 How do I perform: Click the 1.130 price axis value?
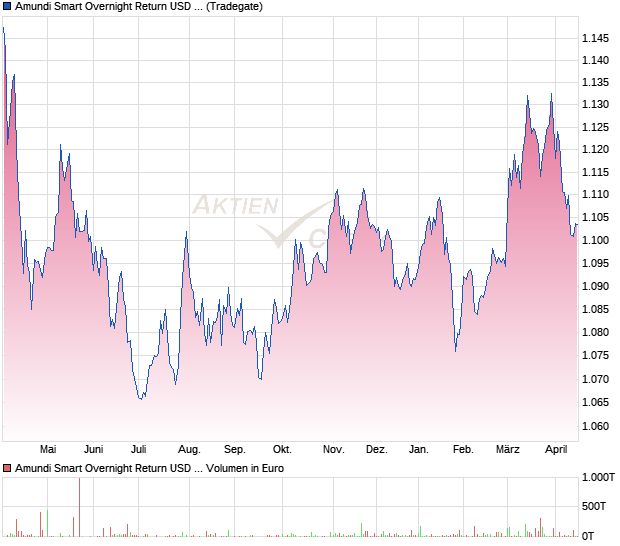pos(595,105)
